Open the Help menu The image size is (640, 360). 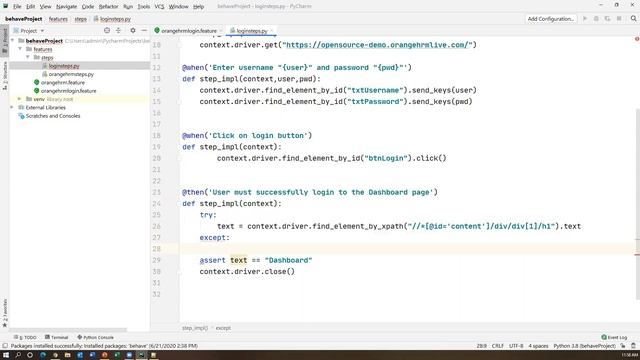pos(198,7)
